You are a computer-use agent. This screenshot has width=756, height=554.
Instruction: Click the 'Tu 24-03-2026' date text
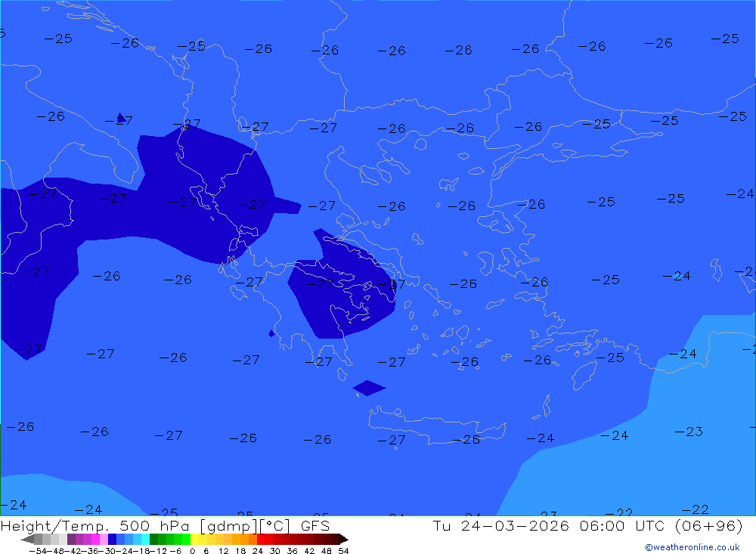click(500, 525)
